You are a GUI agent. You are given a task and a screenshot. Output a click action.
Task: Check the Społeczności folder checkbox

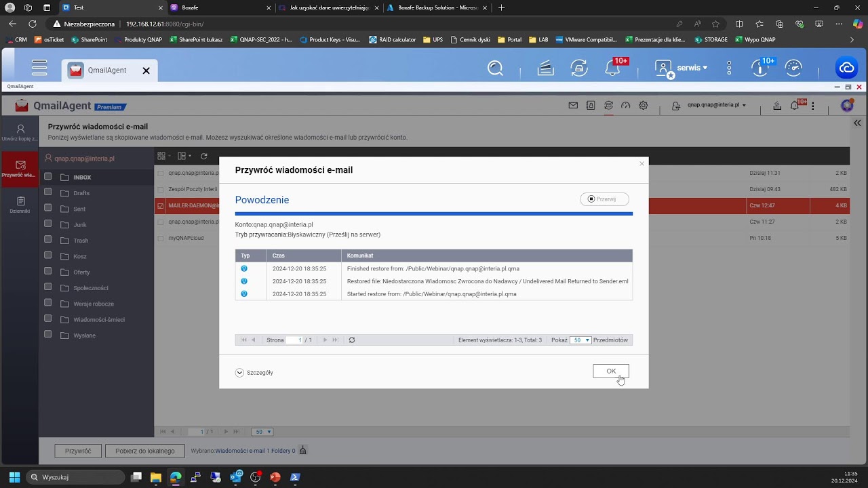pos(48,287)
